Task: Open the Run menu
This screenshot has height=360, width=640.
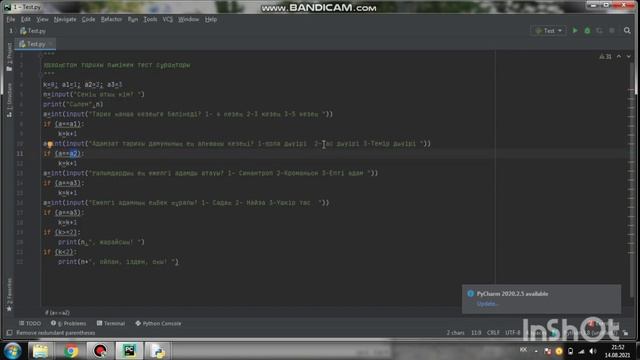Action: tap(133, 19)
